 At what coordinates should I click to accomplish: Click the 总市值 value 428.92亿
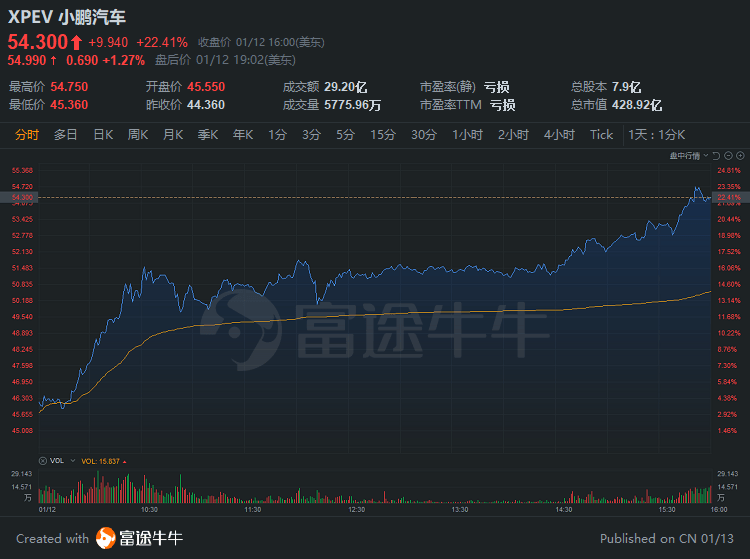click(637, 105)
